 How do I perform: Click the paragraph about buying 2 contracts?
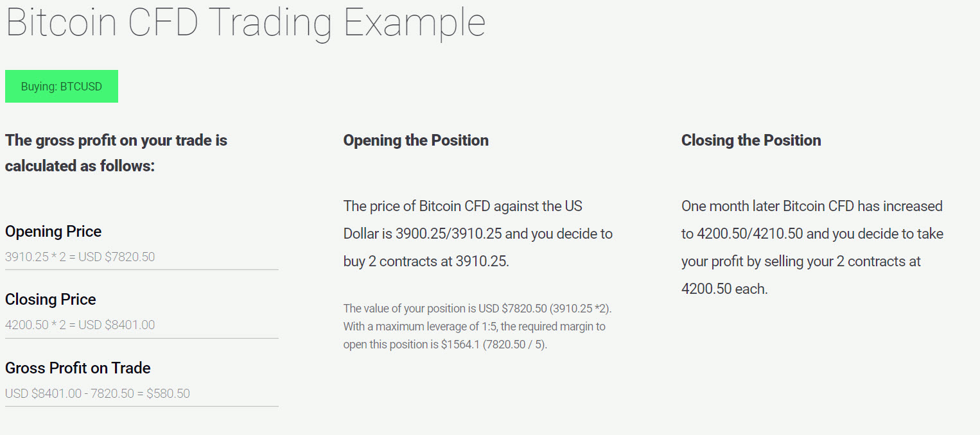coord(478,234)
